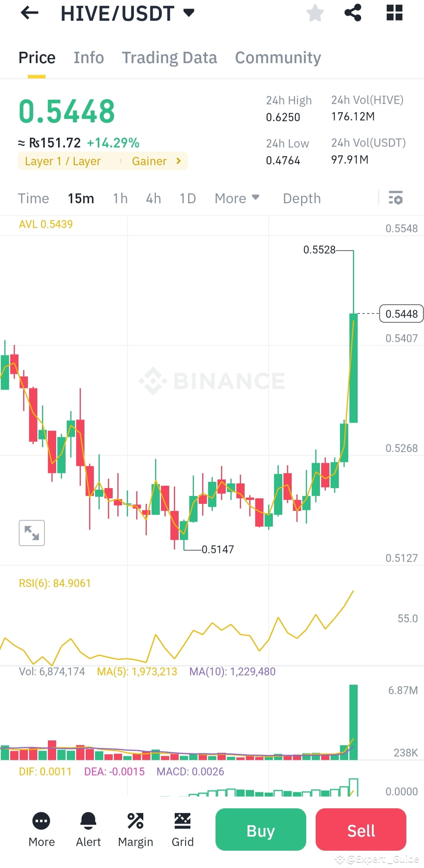Select the 1D timeframe
This screenshot has width=424, height=868.
click(x=187, y=199)
